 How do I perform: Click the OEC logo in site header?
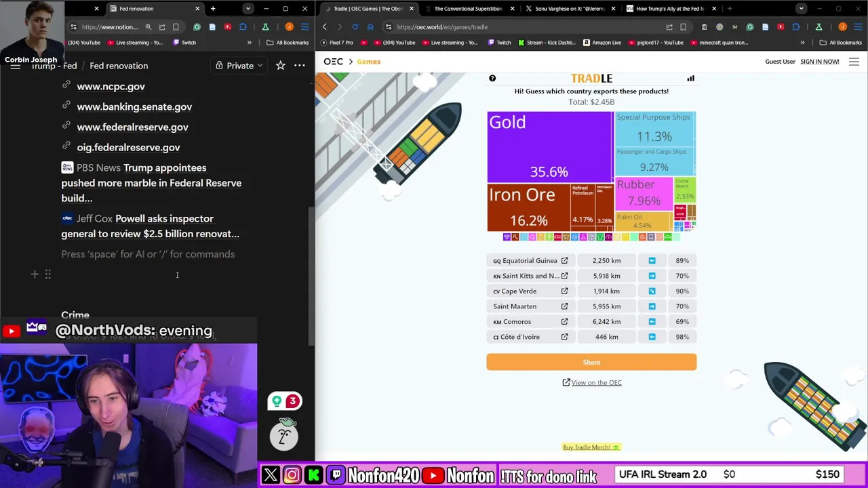333,62
